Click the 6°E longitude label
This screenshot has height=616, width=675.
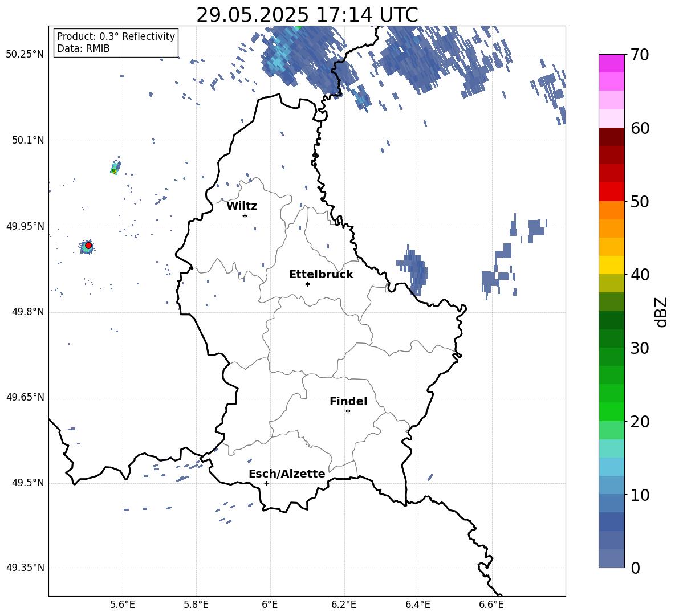(270, 605)
